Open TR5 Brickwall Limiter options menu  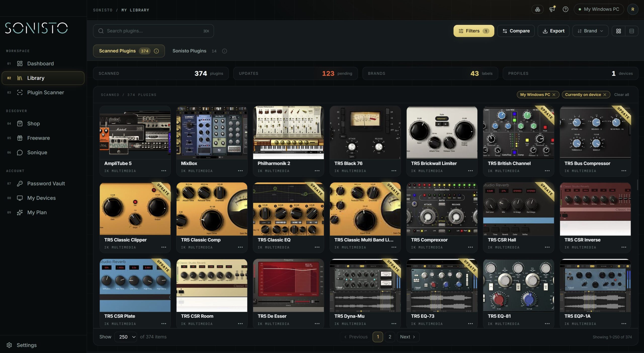470,171
